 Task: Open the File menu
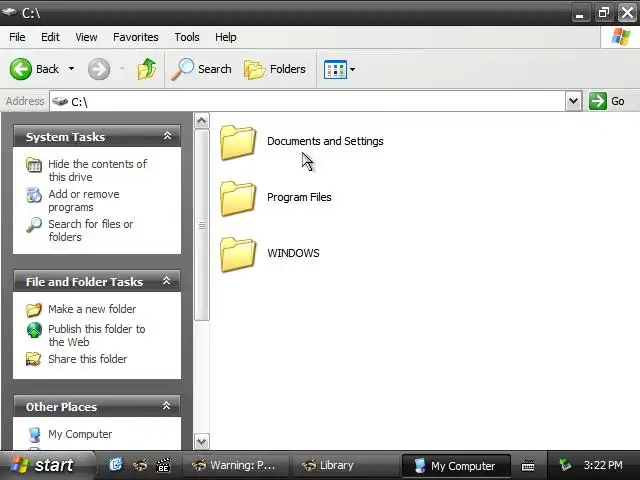[17, 37]
